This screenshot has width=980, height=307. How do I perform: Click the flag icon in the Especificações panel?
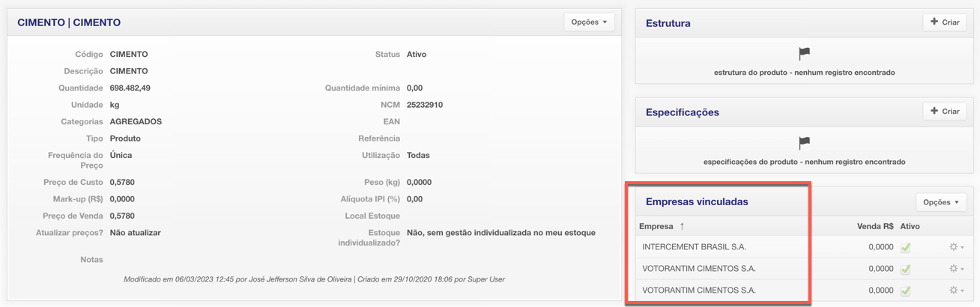(804, 143)
